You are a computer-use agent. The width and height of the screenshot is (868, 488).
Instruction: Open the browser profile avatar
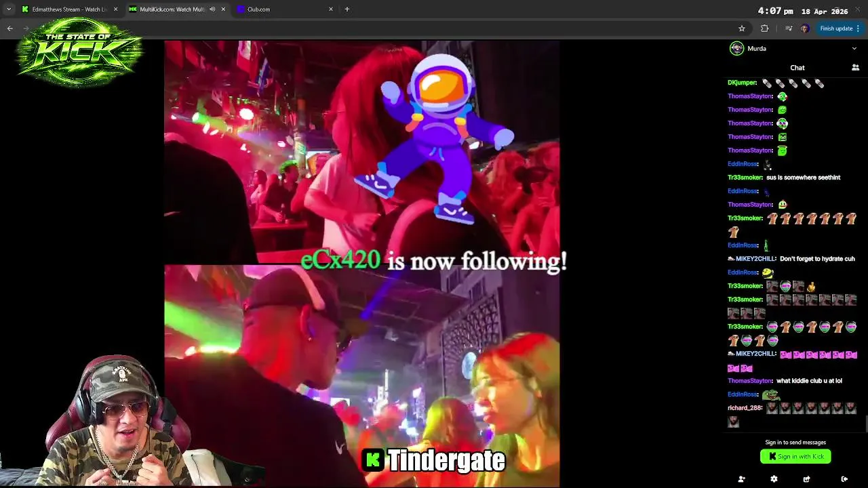pyautogui.click(x=805, y=28)
